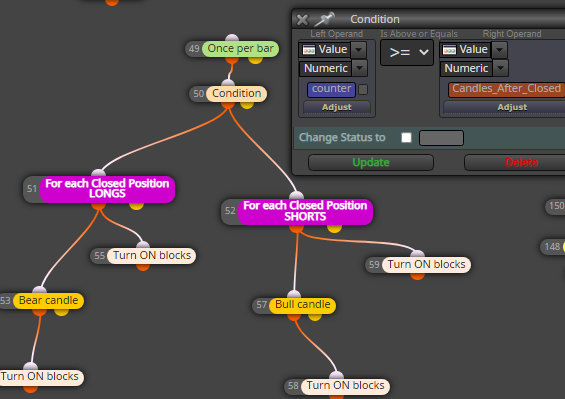Viewport: 565px width, 399px height.
Task: Open Right Operand Value dropdown arrow
Action: coord(499,50)
